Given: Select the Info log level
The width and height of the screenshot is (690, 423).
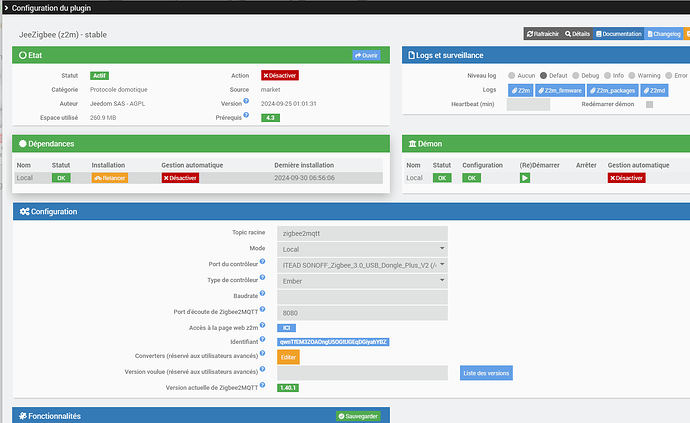Looking at the screenshot, I should (607, 76).
